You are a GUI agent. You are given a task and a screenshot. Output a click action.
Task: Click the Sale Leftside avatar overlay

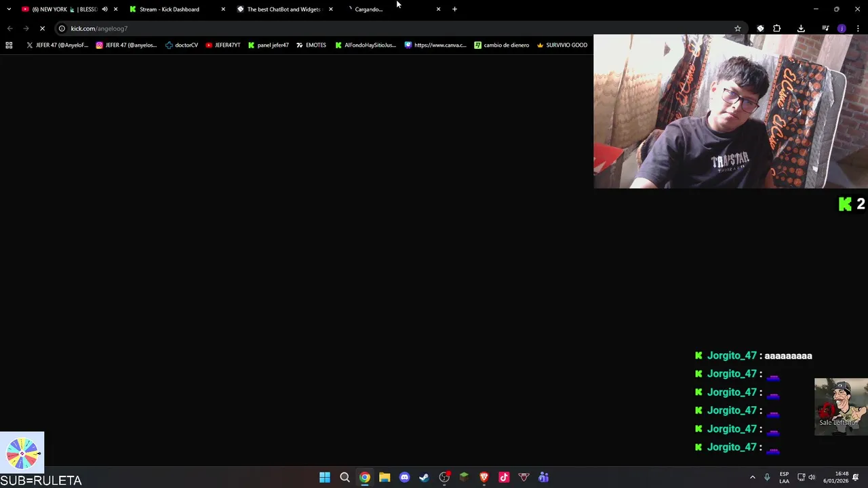[x=841, y=406]
